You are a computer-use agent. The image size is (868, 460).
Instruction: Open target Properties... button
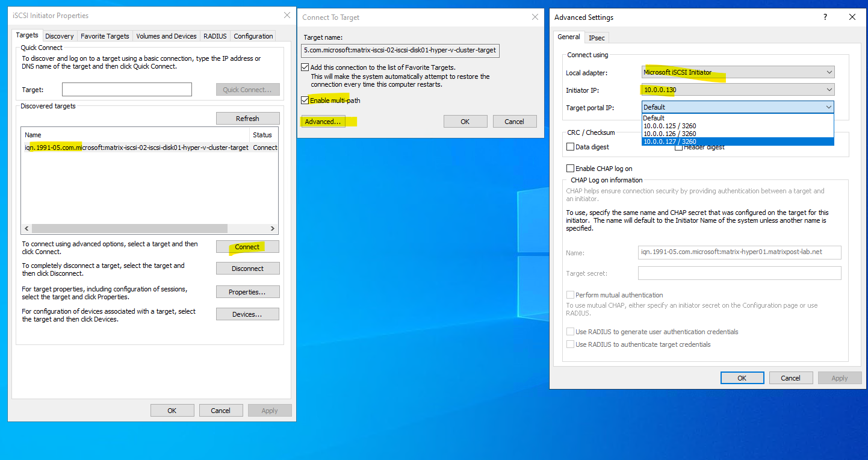point(247,292)
